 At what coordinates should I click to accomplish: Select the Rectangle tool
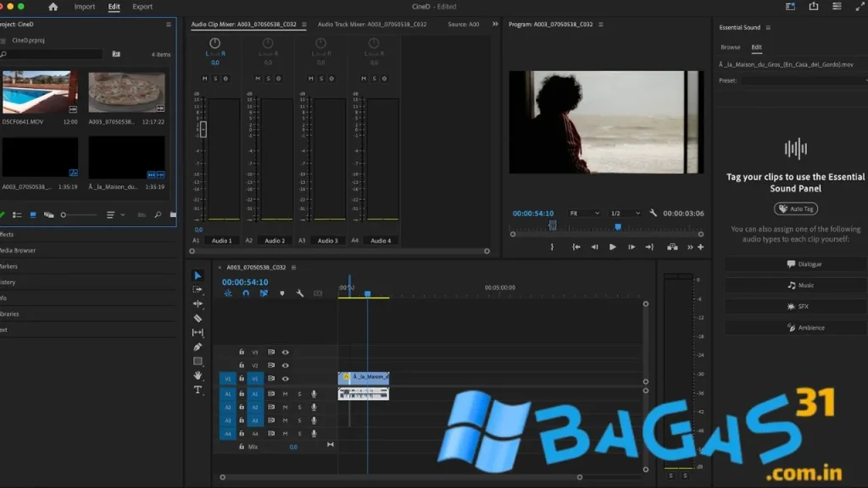point(198,361)
